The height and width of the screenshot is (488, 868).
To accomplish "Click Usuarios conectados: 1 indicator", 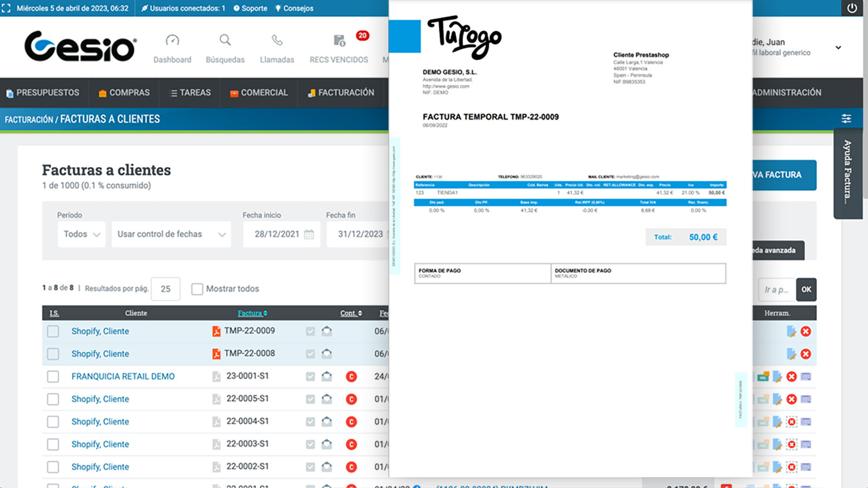I will click(183, 8).
